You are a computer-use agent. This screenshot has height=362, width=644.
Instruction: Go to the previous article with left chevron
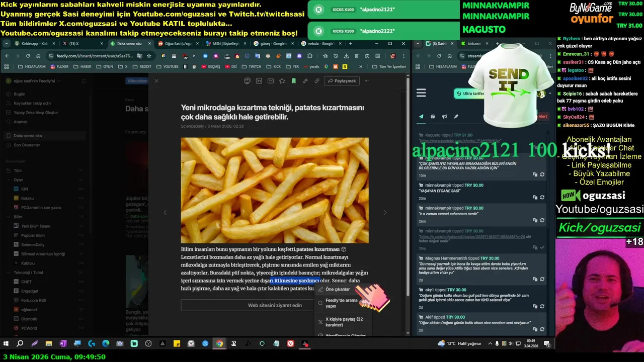165,213
